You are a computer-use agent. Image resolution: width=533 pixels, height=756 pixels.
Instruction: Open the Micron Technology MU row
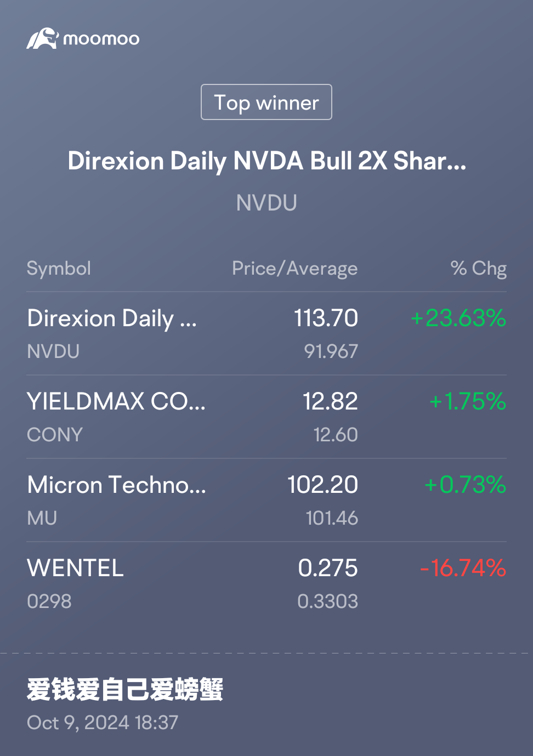[x=266, y=500]
